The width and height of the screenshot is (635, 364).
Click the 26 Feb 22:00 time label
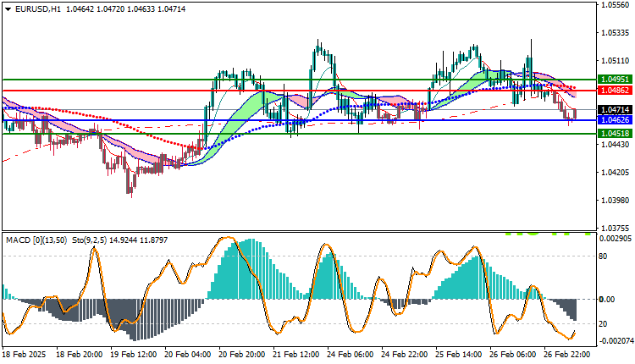click(x=567, y=355)
